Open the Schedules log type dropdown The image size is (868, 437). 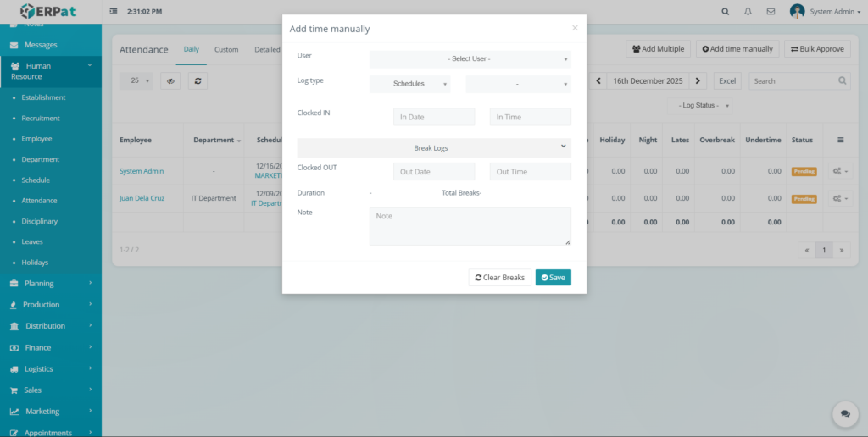[x=409, y=84]
